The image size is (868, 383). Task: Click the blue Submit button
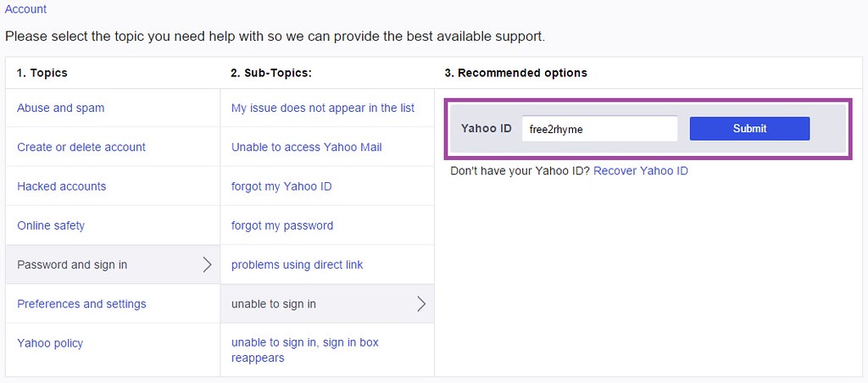coord(749,129)
